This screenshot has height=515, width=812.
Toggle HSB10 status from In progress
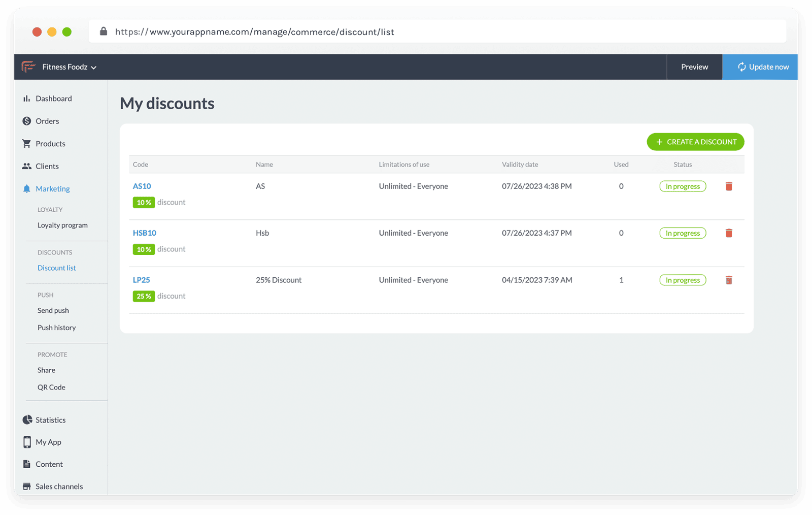coord(682,233)
